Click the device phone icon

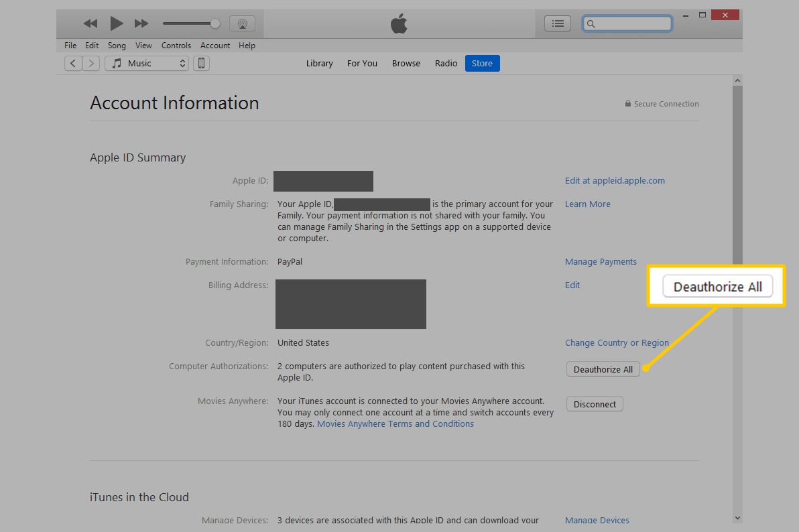(x=201, y=64)
